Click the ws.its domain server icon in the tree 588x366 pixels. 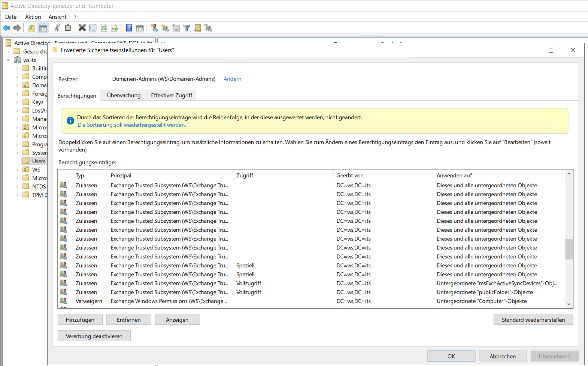[x=17, y=60]
